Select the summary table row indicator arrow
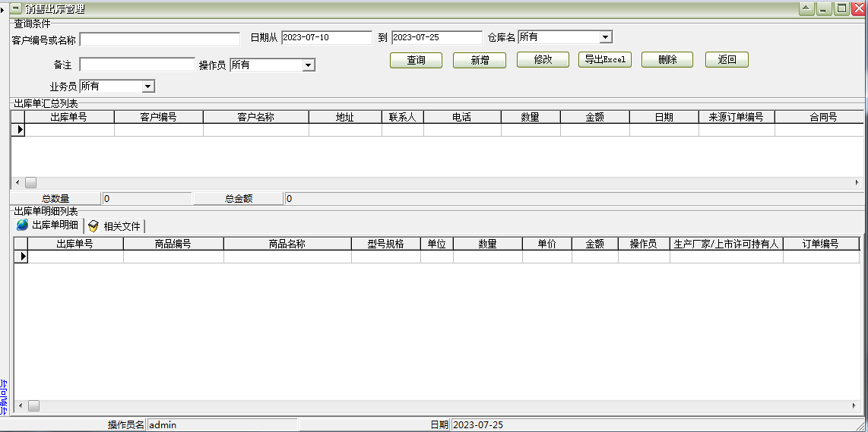The image size is (868, 432). 18,129
